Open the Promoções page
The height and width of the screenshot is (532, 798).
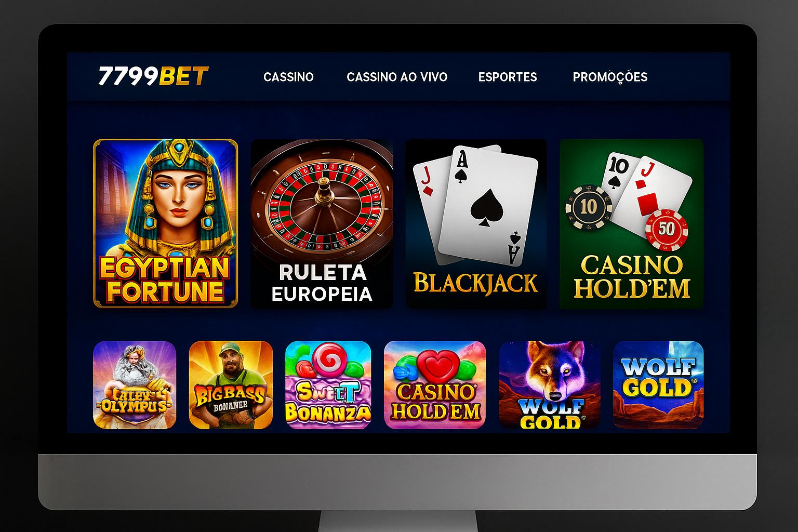(x=610, y=77)
